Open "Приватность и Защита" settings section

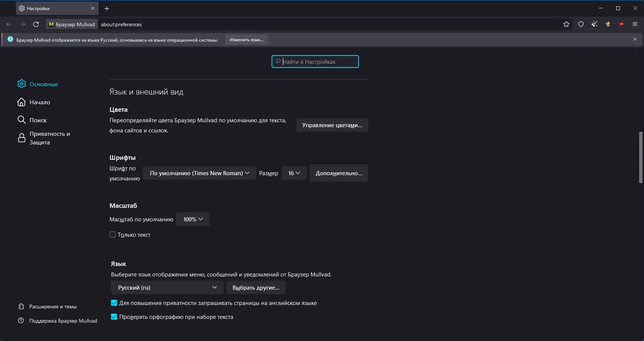pyautogui.click(x=49, y=138)
